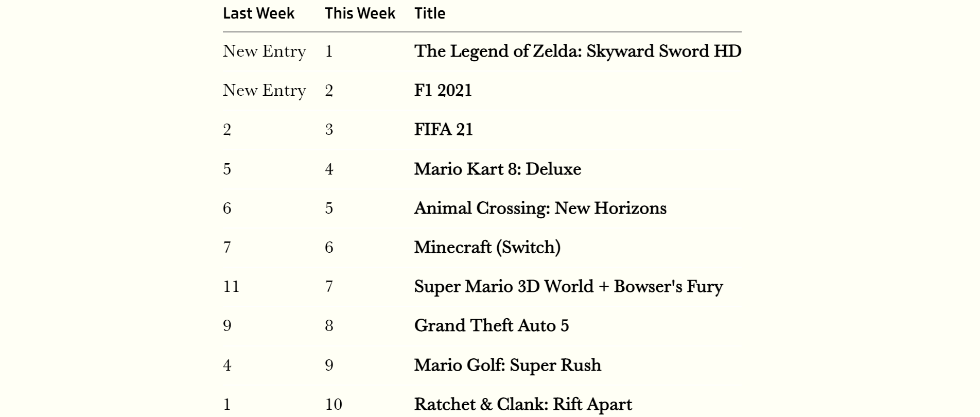Click Mario Kart 8: Deluxe title
The height and width of the screenshot is (417, 980).
pyautogui.click(x=498, y=169)
